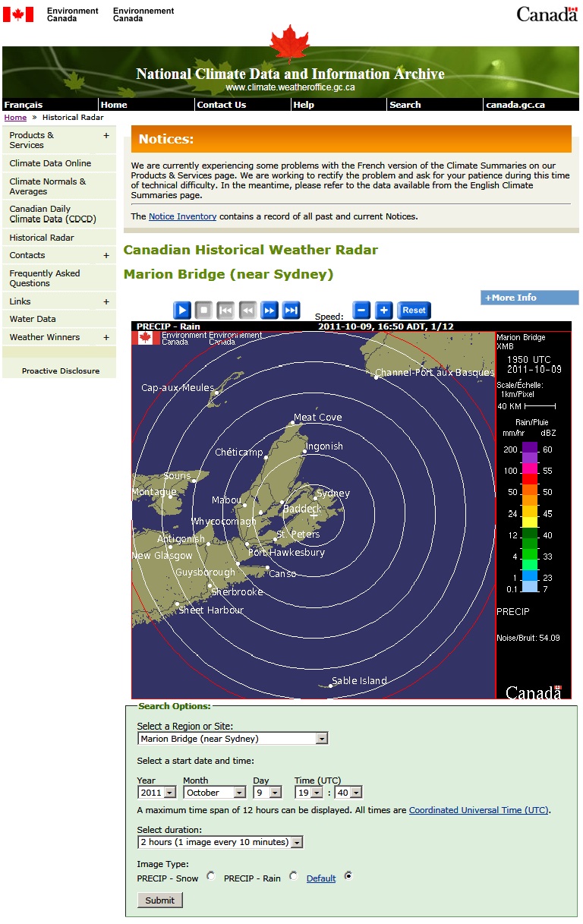Stop the radar animation
Screen dimensions: 583x924
coord(203,310)
